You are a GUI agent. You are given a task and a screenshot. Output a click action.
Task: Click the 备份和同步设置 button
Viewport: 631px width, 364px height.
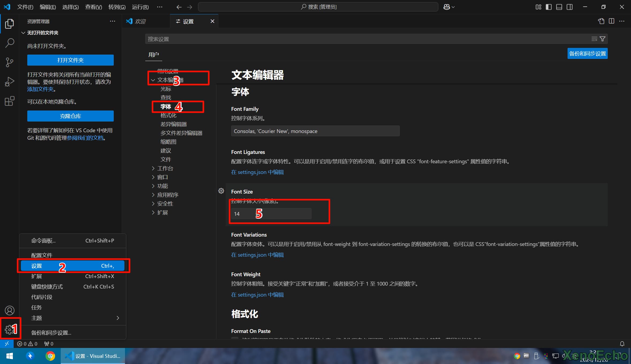[587, 54]
